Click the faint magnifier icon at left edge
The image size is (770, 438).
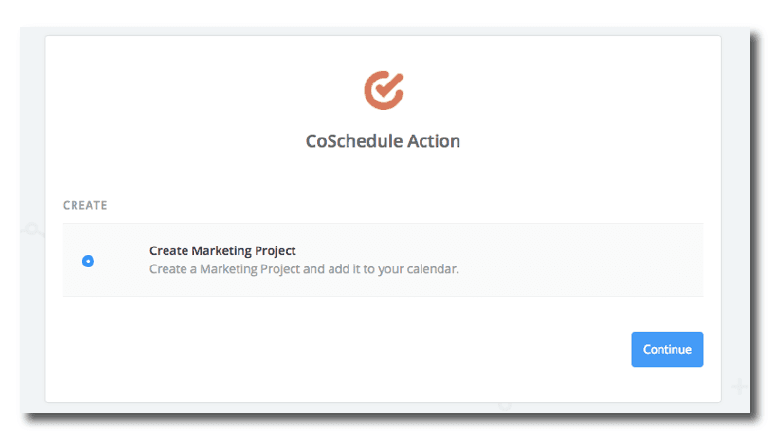[33, 229]
